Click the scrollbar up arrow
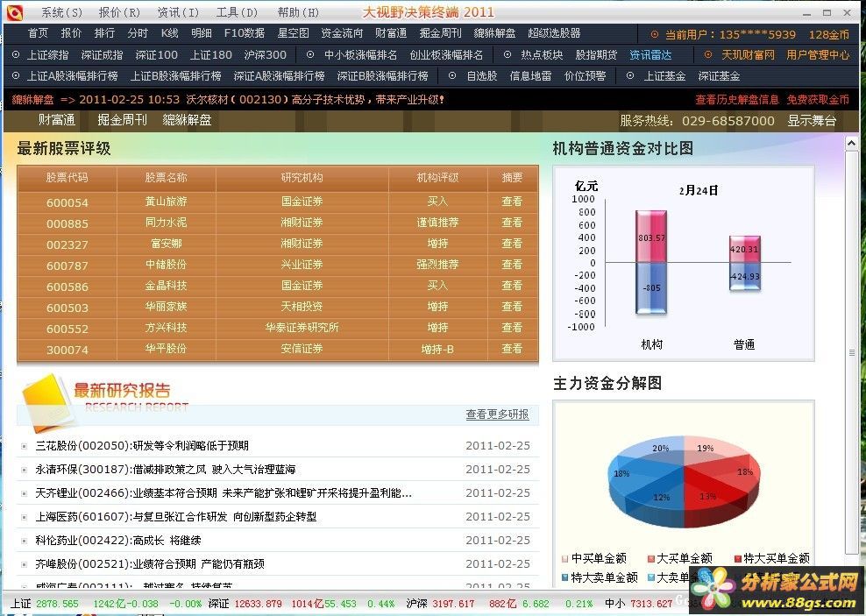The image size is (866, 616). click(851, 143)
